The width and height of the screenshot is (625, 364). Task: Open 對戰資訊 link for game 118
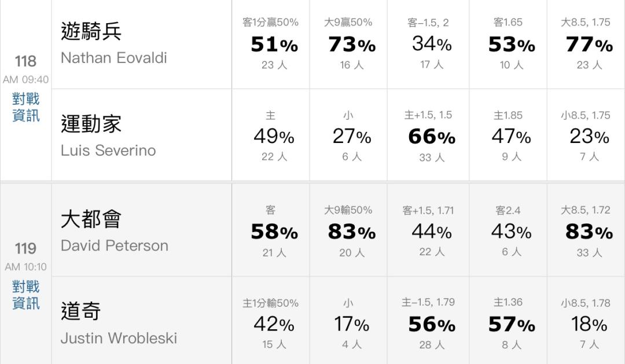pyautogui.click(x=25, y=108)
